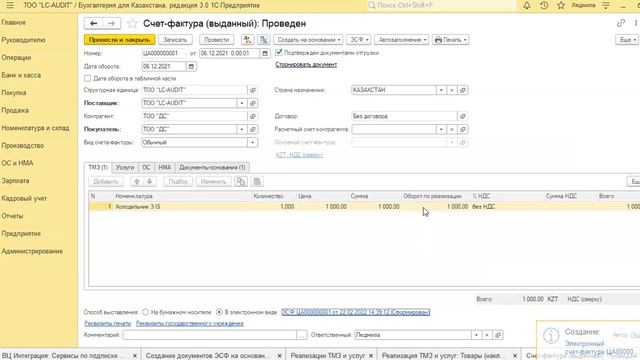Click Провести и закрыть button
640x360 pixels.
(x=120, y=40)
